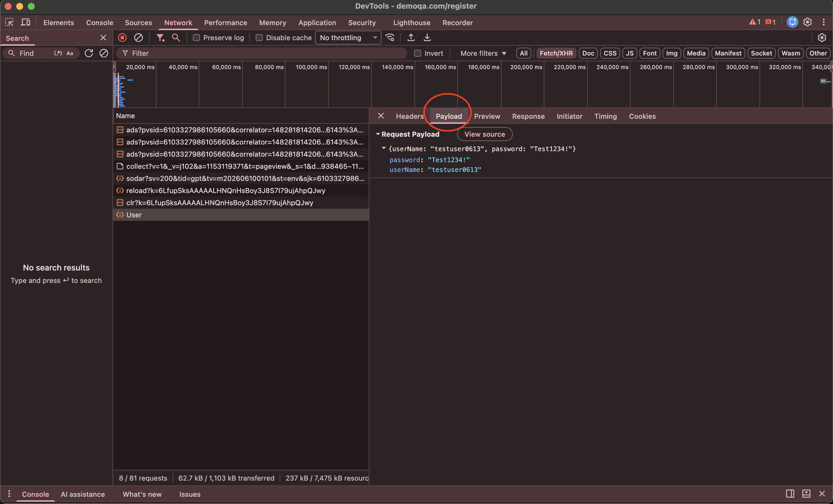
Task: Click the drawer expand icon
Action: (806, 494)
